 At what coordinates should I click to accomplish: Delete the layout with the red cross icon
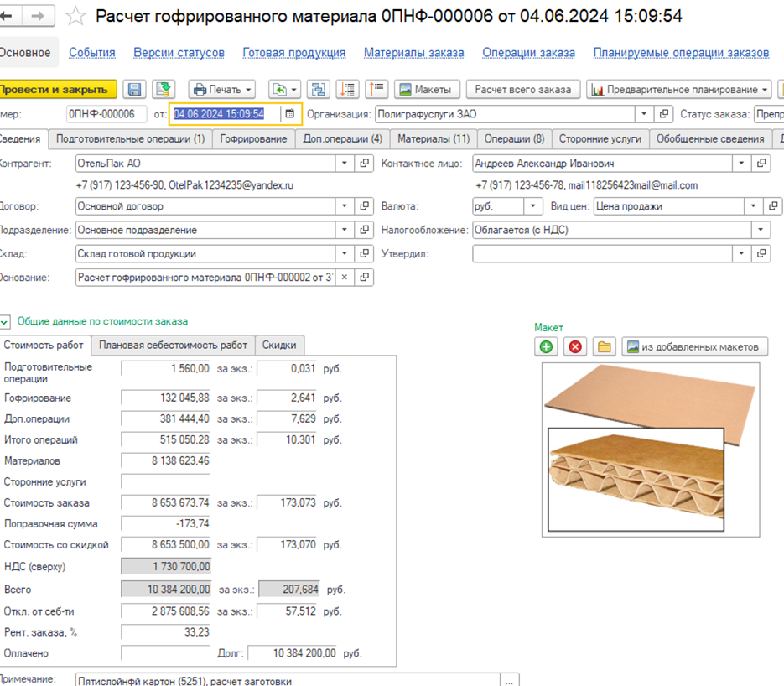[575, 346]
